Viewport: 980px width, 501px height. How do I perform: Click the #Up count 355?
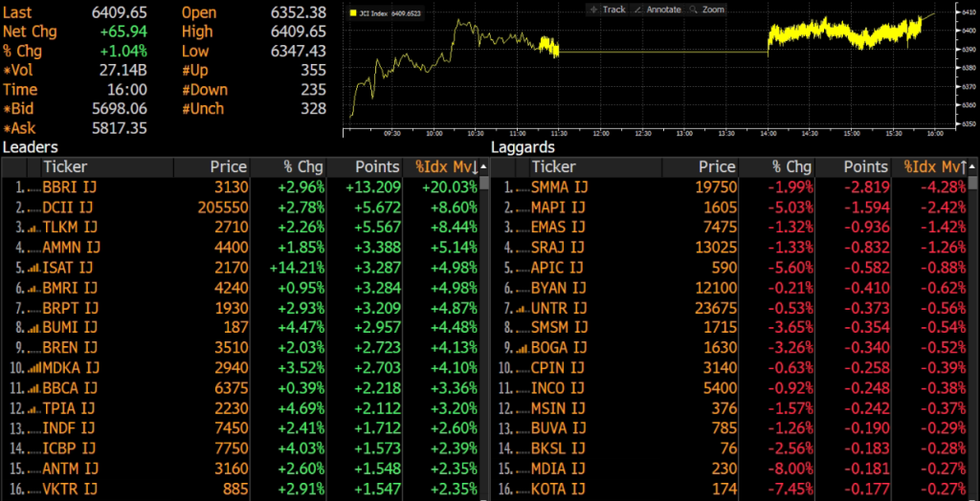point(313,71)
